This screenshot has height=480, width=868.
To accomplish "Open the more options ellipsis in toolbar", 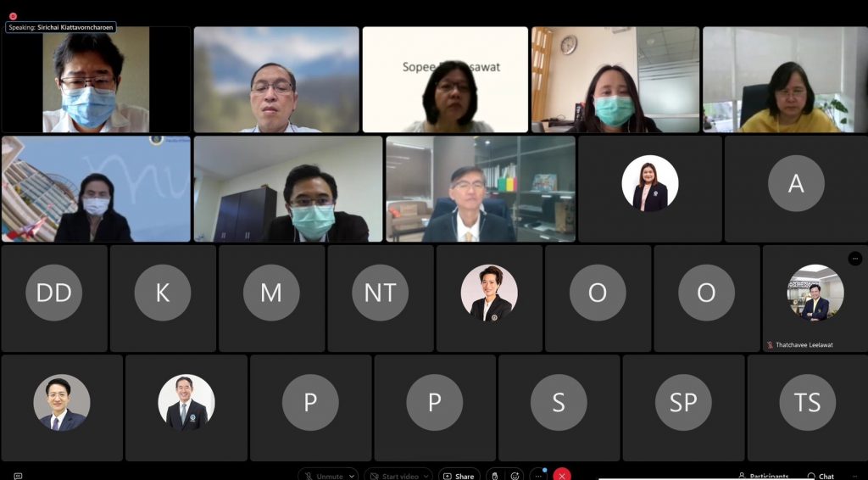I will (538, 476).
